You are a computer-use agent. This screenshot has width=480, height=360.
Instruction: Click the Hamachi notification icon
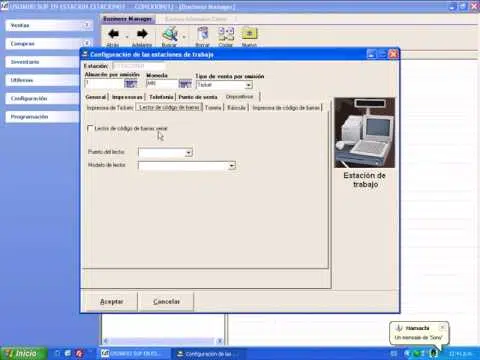(399, 328)
